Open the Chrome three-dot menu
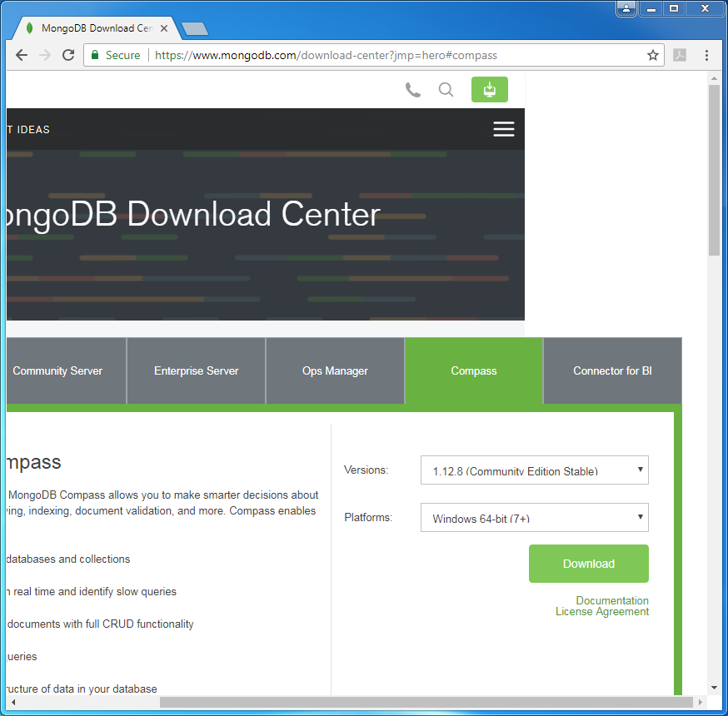This screenshot has height=716, width=728. point(706,55)
